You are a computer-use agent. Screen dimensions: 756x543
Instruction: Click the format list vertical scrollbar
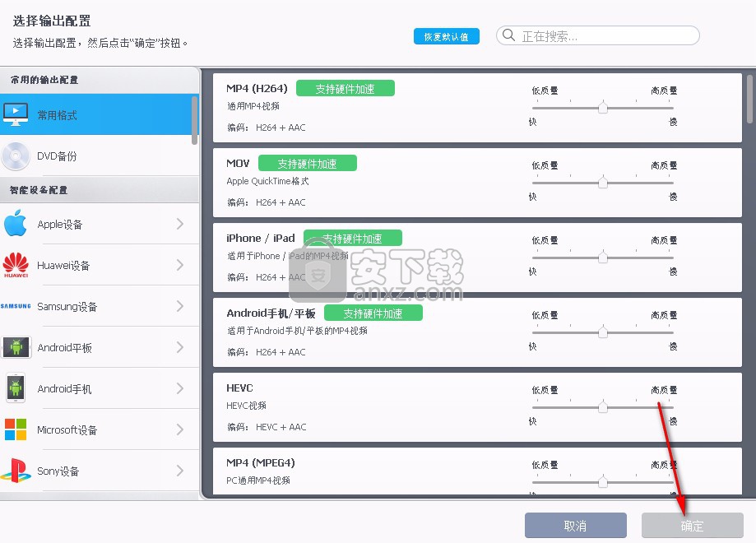[749, 99]
